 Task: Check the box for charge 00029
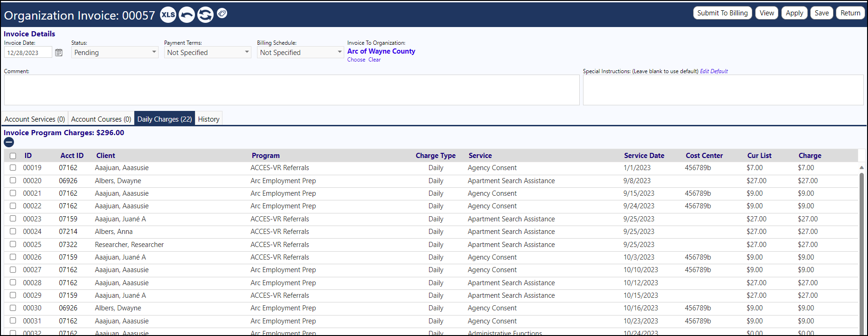click(x=13, y=295)
